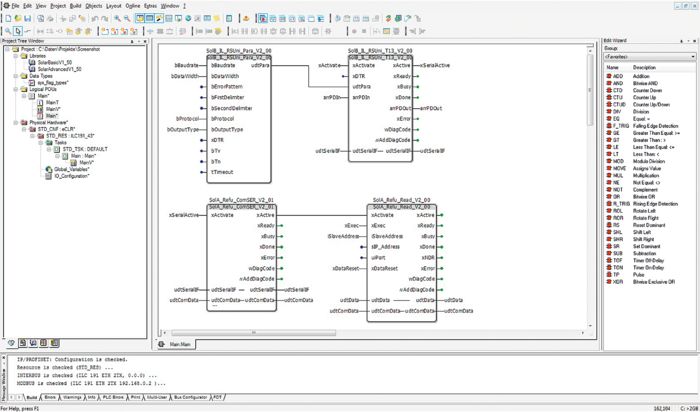This screenshot has width=700, height=412.
Task: Switch to the Errors tab in message window
Action: [50, 397]
